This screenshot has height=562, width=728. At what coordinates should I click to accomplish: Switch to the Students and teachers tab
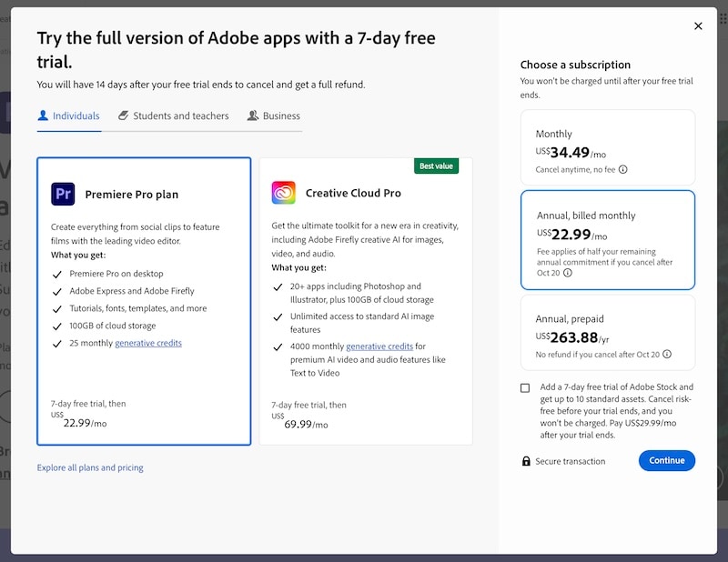173,116
